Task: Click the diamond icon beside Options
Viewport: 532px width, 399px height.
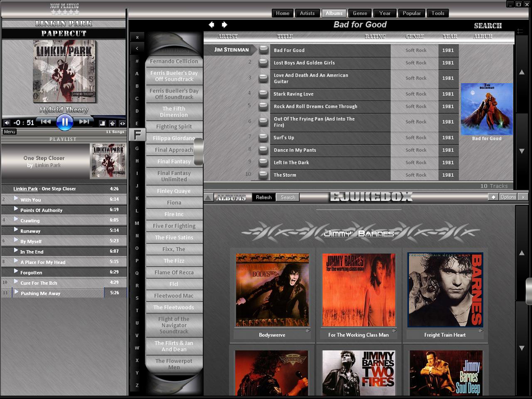Action: pos(493,197)
